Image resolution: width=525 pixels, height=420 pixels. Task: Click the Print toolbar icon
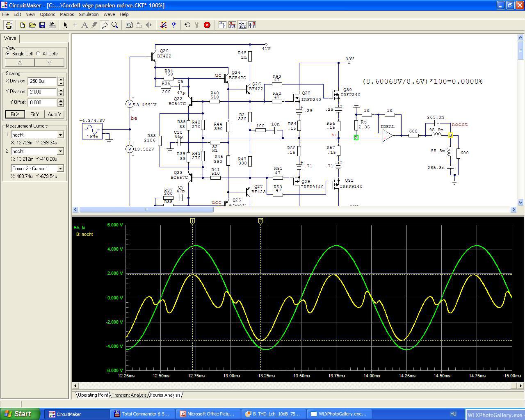pos(52,25)
